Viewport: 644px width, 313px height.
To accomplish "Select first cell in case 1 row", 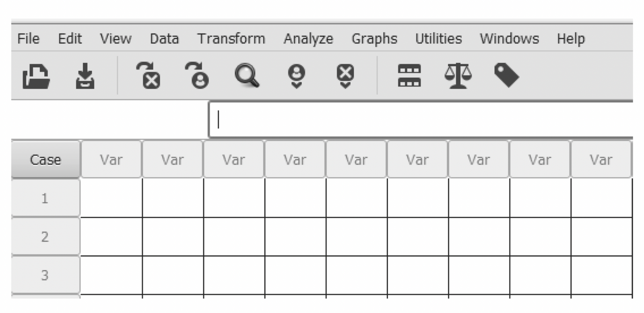I will point(111,198).
